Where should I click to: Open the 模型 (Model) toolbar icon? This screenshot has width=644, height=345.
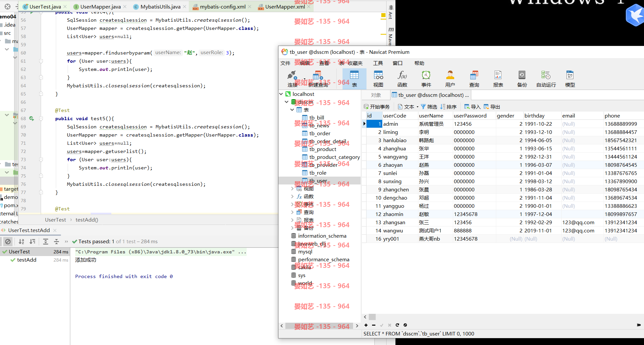570,79
